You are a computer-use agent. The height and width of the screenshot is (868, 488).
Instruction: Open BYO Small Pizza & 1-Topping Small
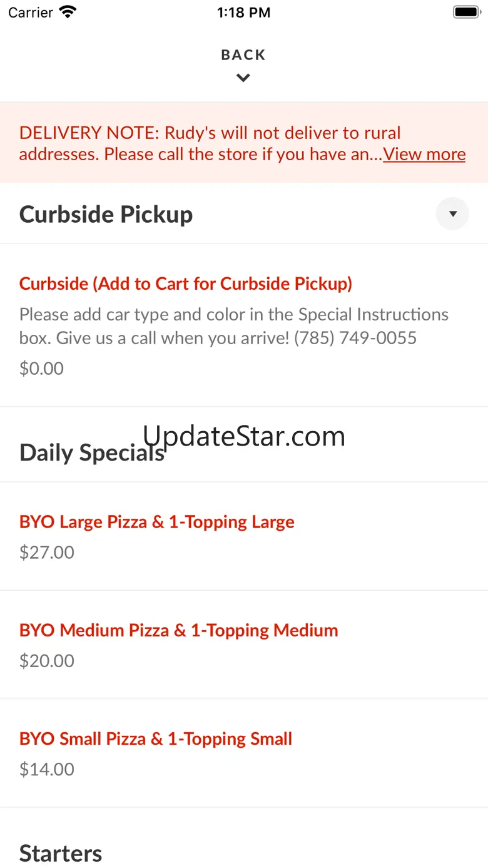(x=156, y=738)
